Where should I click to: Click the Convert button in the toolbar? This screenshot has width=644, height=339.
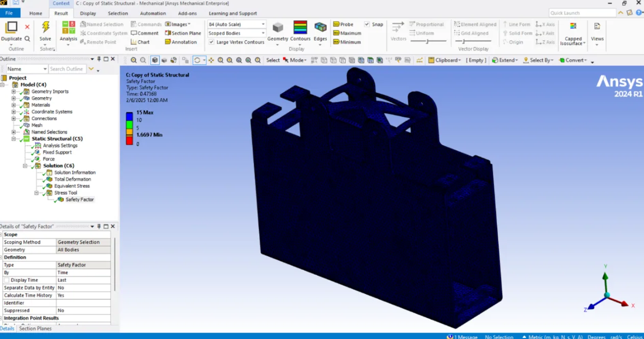(572, 60)
